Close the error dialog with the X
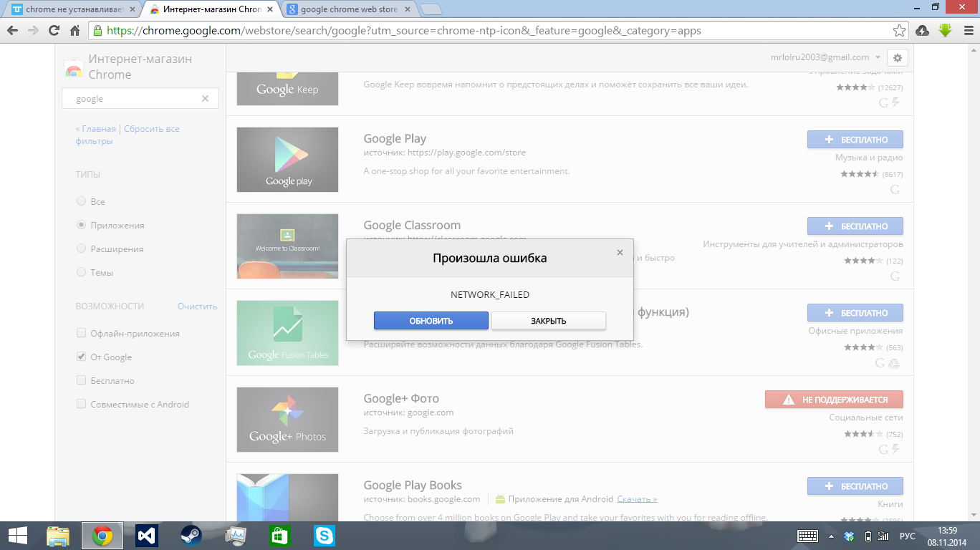 620,253
